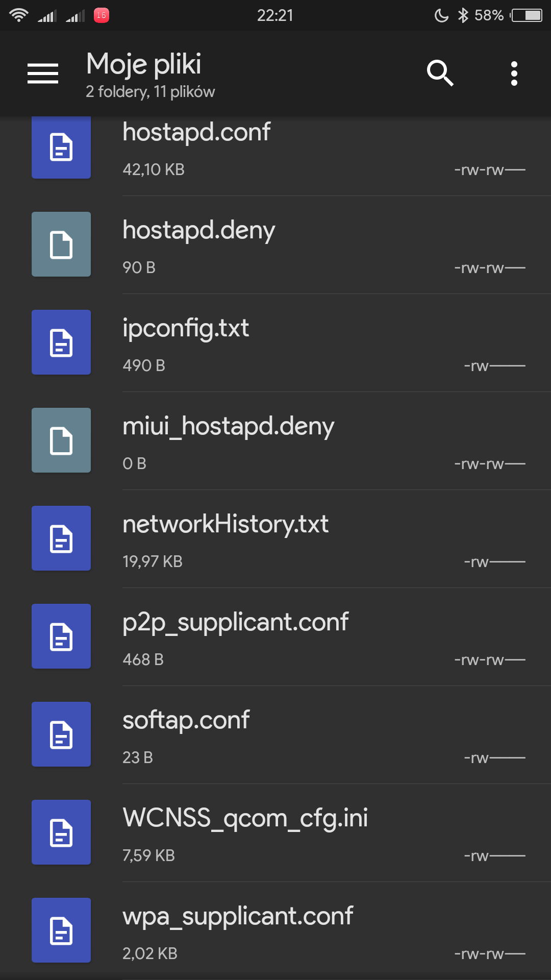Screen dimensions: 551x980
Task: Tap the ipconfig.txt document icon
Action: [x=61, y=342]
